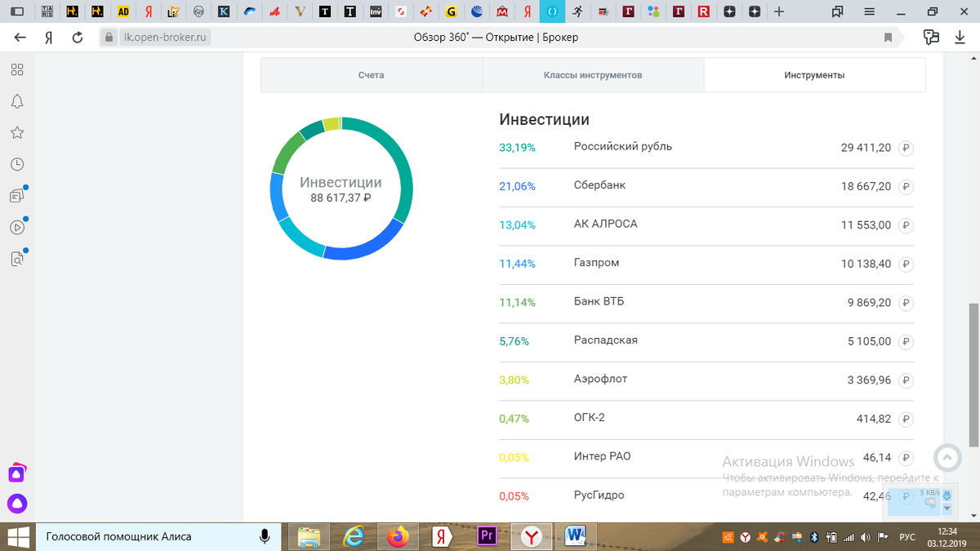Open a new browser tab

pos(779,12)
